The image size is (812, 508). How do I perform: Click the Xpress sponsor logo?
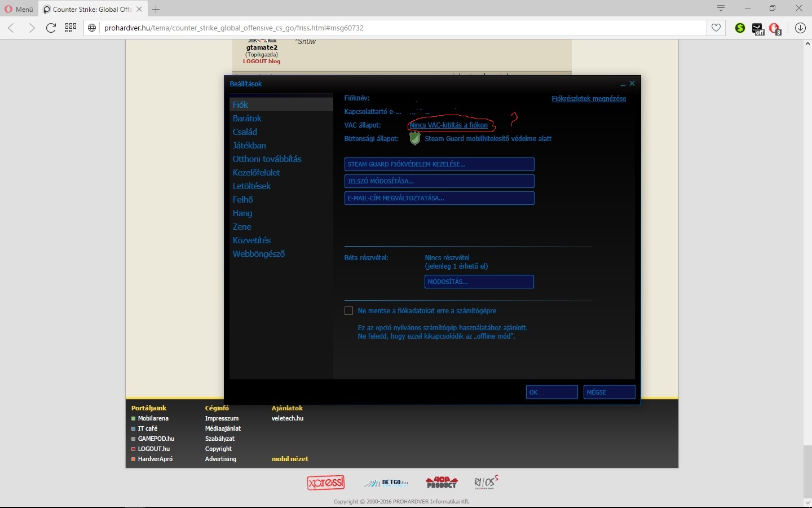click(x=326, y=483)
